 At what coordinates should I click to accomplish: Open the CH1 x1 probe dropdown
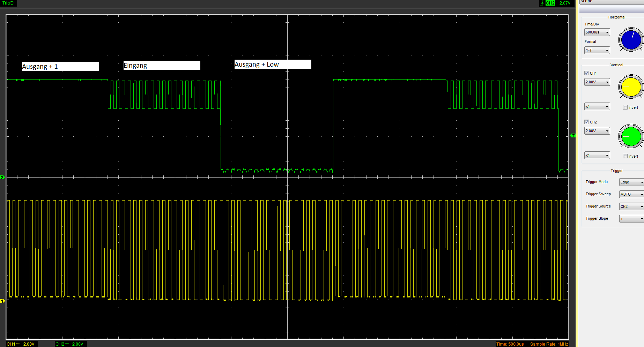597,106
